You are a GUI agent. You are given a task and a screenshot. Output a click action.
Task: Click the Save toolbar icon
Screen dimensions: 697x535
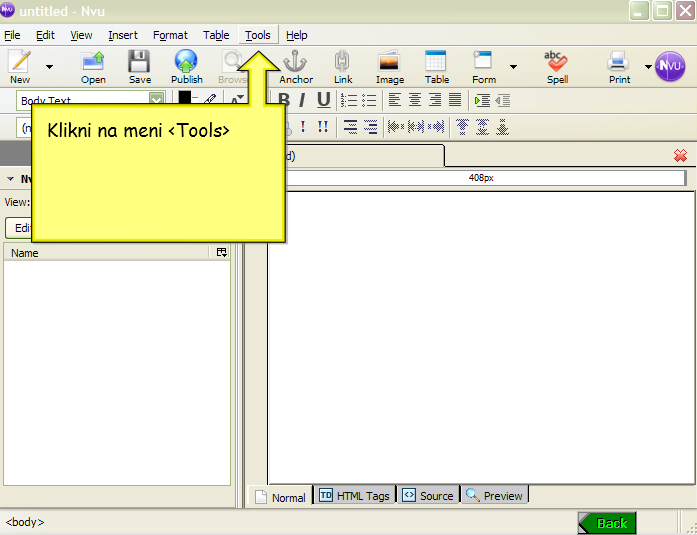[x=140, y=66]
